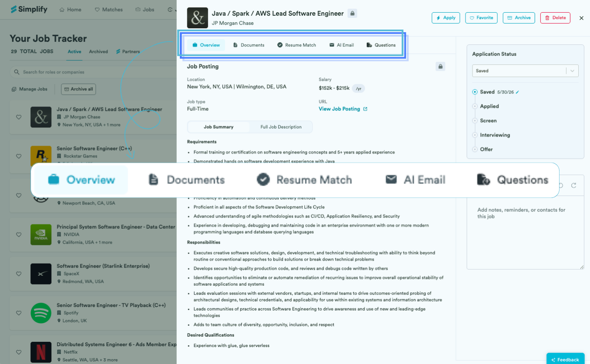The image size is (590, 364).
Task: Click into the job notes text area
Action: (525, 233)
